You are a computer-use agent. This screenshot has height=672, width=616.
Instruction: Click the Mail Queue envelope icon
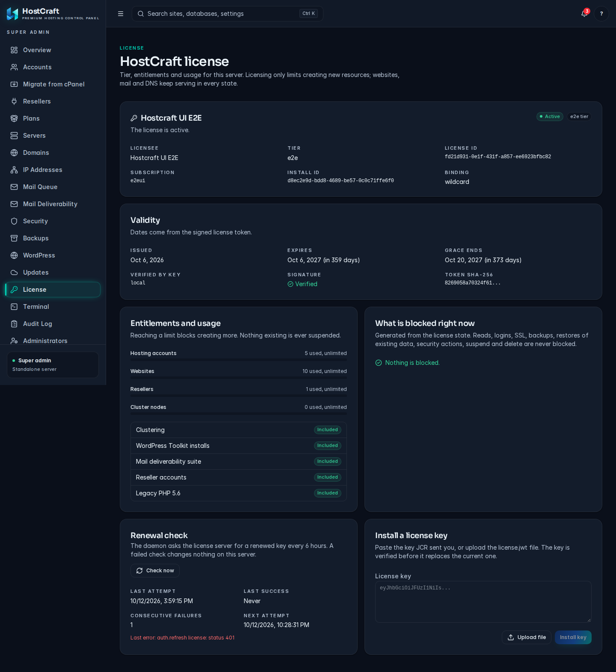pos(14,187)
